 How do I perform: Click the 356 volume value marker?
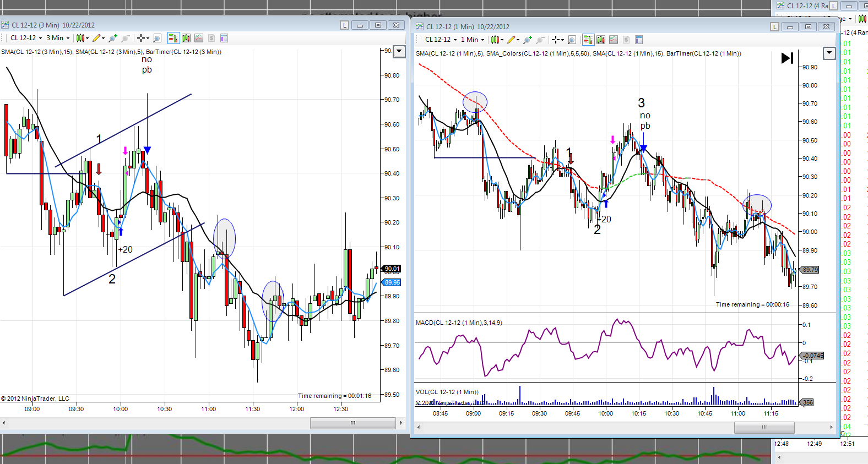click(807, 402)
